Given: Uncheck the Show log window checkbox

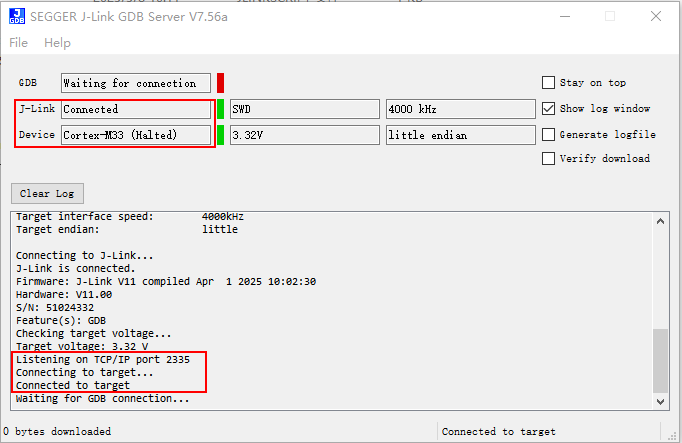Looking at the screenshot, I should pos(548,108).
